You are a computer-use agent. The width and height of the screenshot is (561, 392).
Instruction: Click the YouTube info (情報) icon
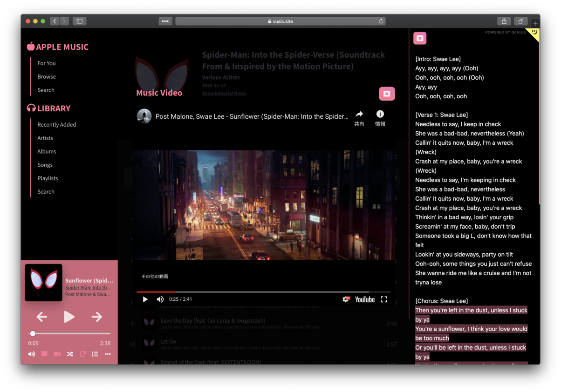(380, 118)
